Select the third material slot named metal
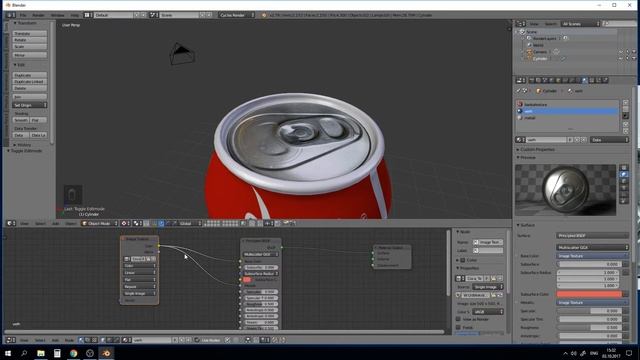The image size is (640, 360). [567, 118]
